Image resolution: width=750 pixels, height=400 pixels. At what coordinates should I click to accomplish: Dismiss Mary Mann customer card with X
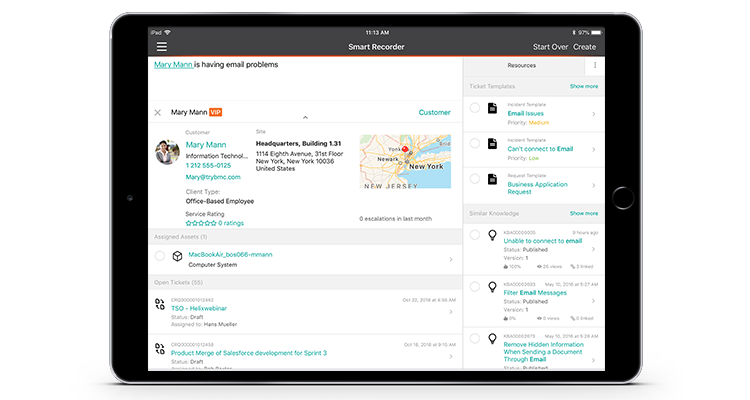(157, 113)
